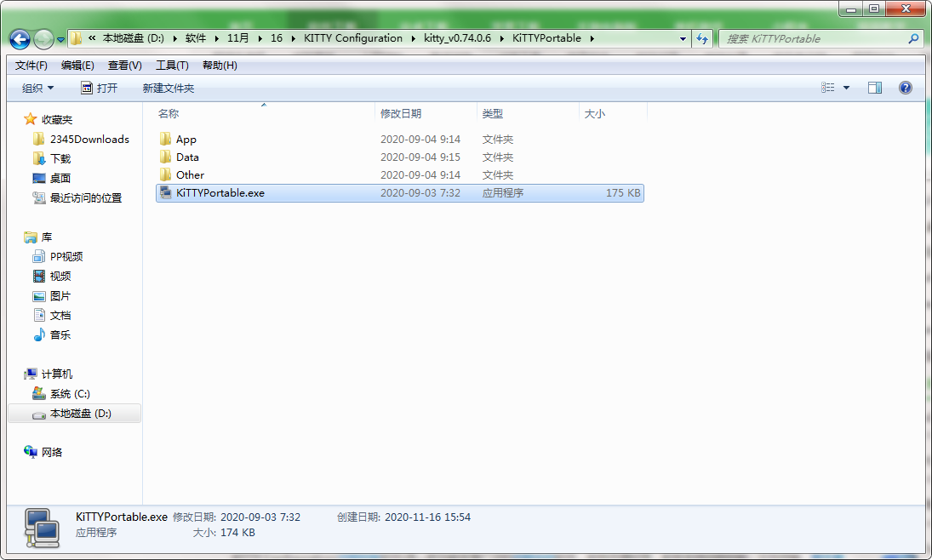Click large KiTTYPortable icon in details pane

[43, 528]
